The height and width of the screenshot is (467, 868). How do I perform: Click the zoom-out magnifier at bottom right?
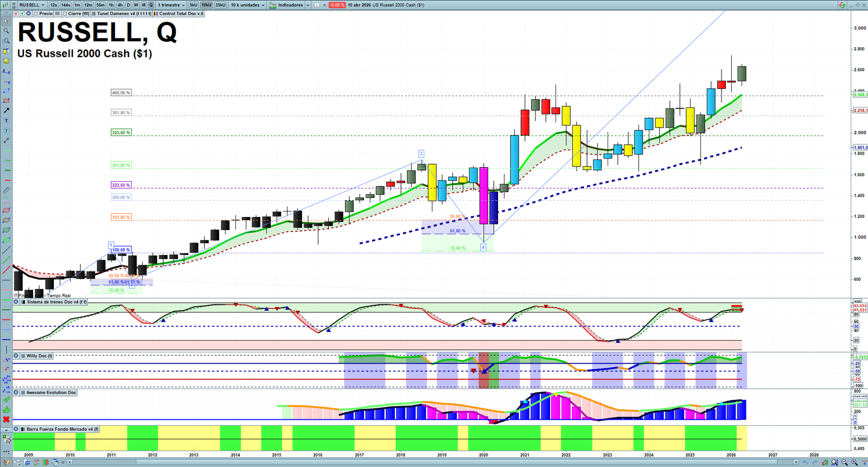click(x=845, y=463)
